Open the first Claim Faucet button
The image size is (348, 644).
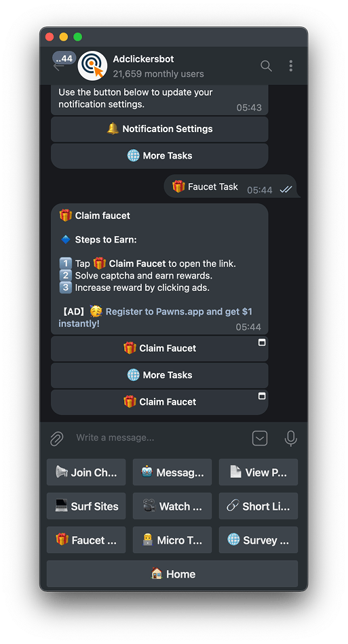(159, 348)
